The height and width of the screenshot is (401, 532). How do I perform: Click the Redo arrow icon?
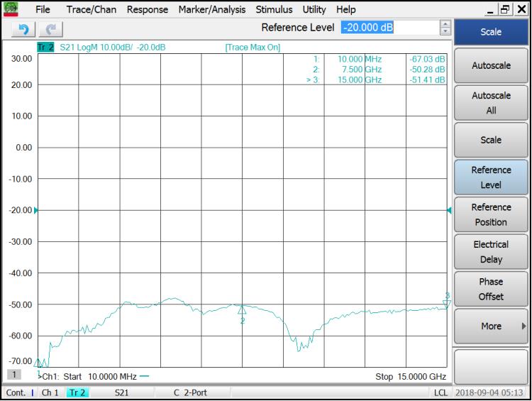[51, 30]
